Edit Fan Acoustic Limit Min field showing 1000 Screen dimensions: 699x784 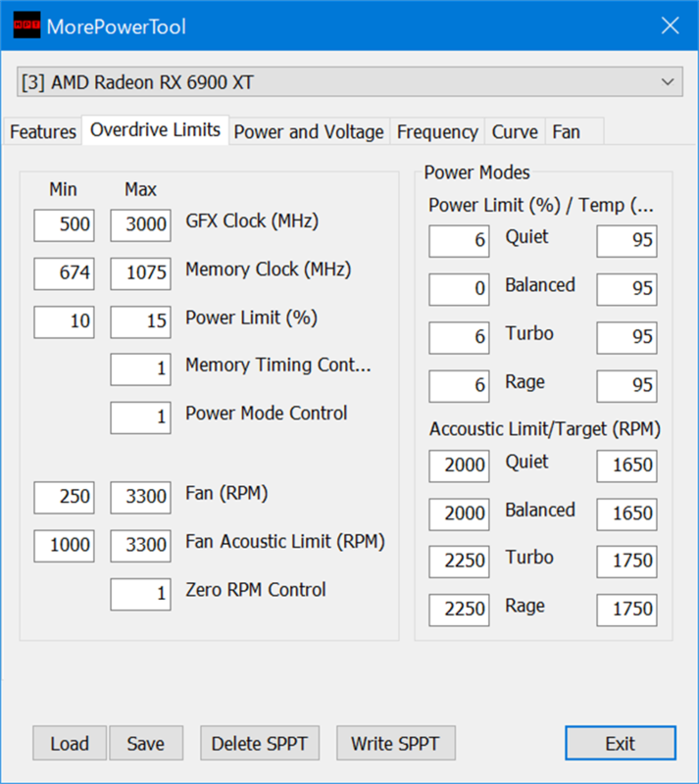coord(64,546)
